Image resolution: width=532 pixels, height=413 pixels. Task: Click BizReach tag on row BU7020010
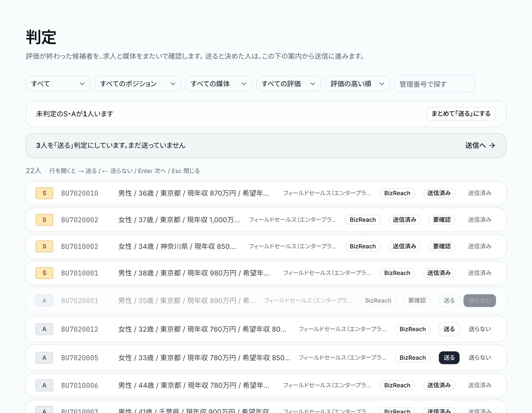pos(397,193)
